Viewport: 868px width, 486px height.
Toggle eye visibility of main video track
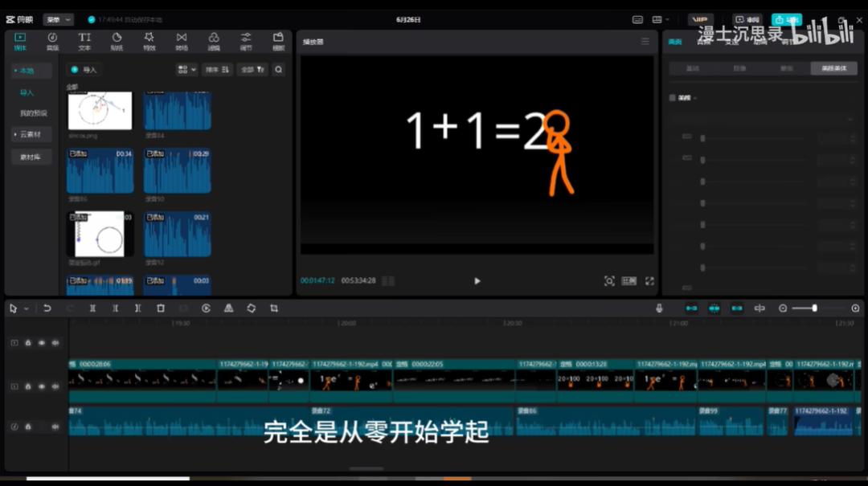tap(42, 386)
